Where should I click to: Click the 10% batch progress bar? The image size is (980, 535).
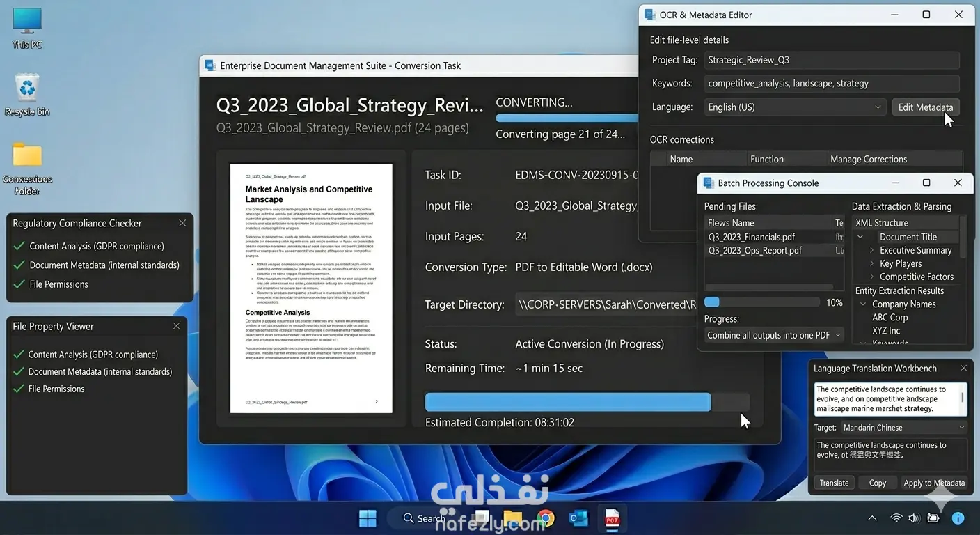pyautogui.click(x=762, y=302)
